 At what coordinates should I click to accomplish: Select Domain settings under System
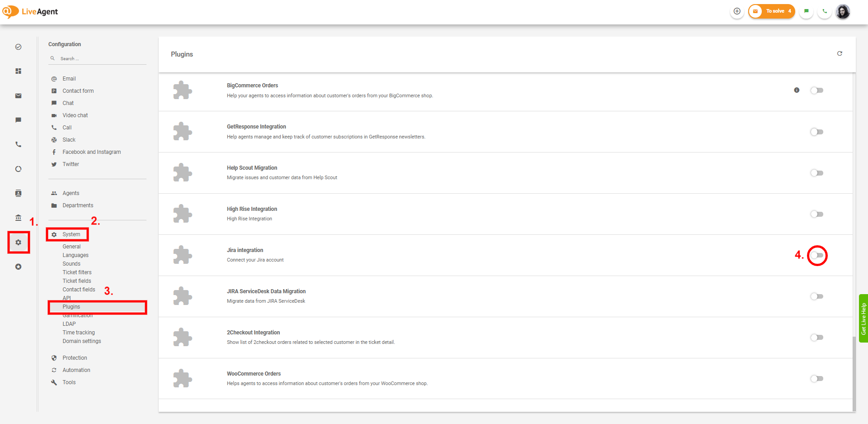82,341
